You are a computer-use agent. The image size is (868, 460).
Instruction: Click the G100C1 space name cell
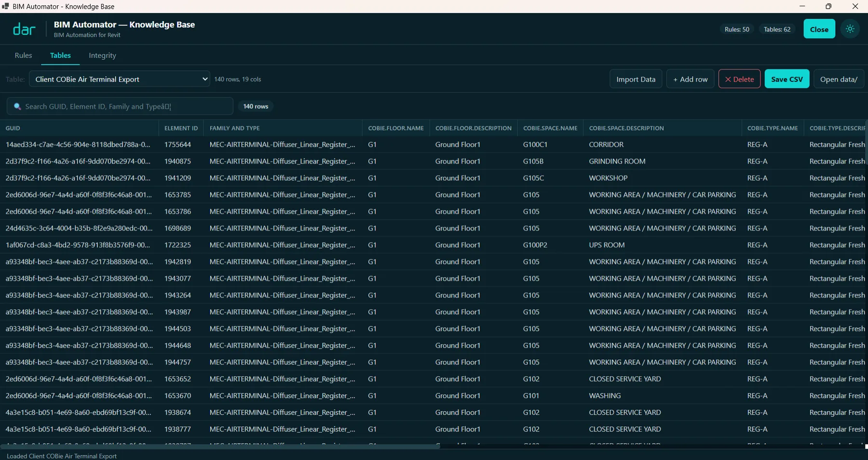coord(550,145)
